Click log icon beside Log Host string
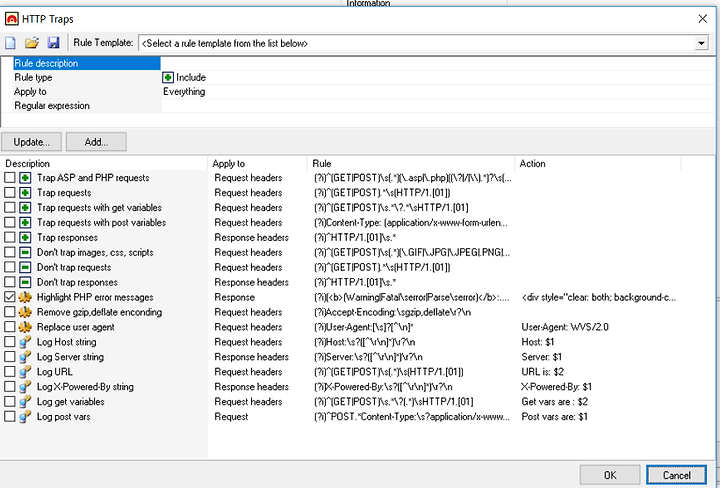Screen dimensions: 720x488 25,342
